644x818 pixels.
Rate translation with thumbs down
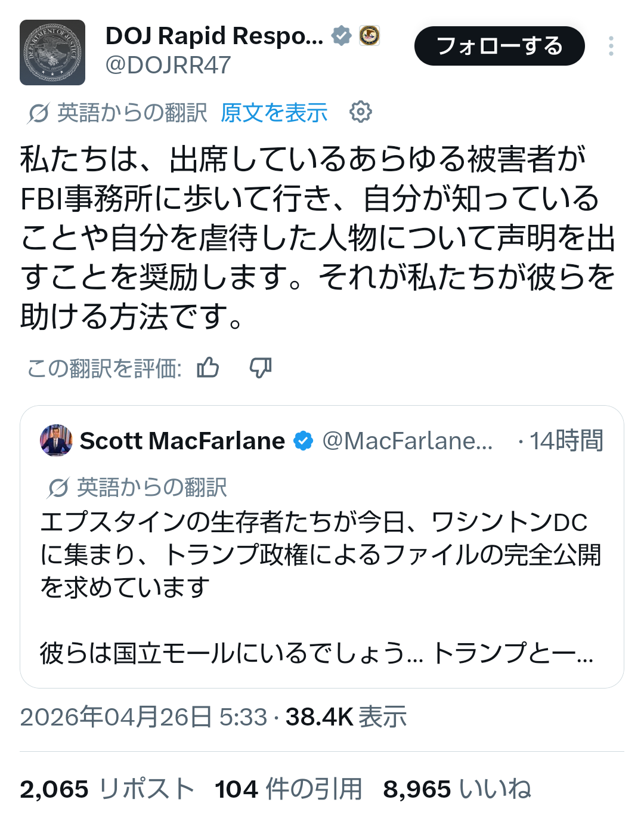tap(261, 368)
